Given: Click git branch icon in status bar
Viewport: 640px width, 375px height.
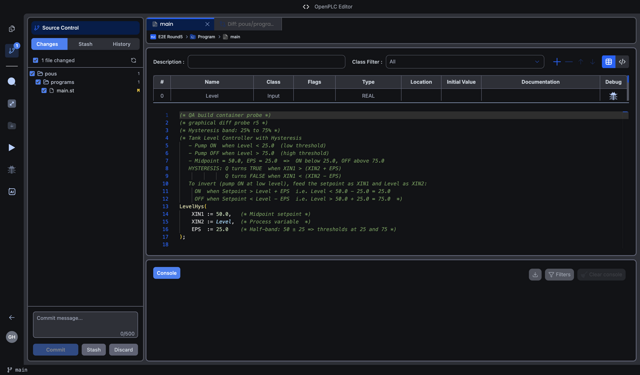Looking at the screenshot, I should (9, 370).
